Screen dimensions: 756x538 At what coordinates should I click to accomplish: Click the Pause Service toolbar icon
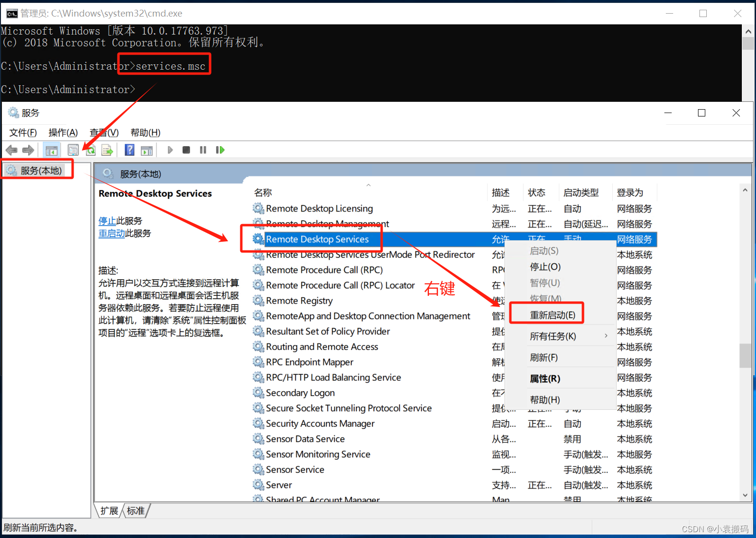pyautogui.click(x=203, y=150)
